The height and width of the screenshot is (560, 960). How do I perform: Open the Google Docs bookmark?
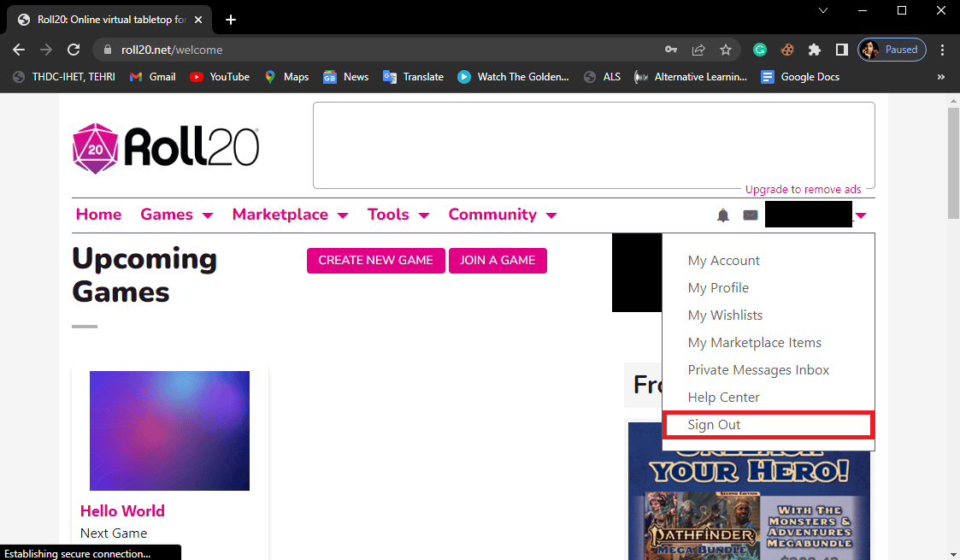pyautogui.click(x=800, y=76)
